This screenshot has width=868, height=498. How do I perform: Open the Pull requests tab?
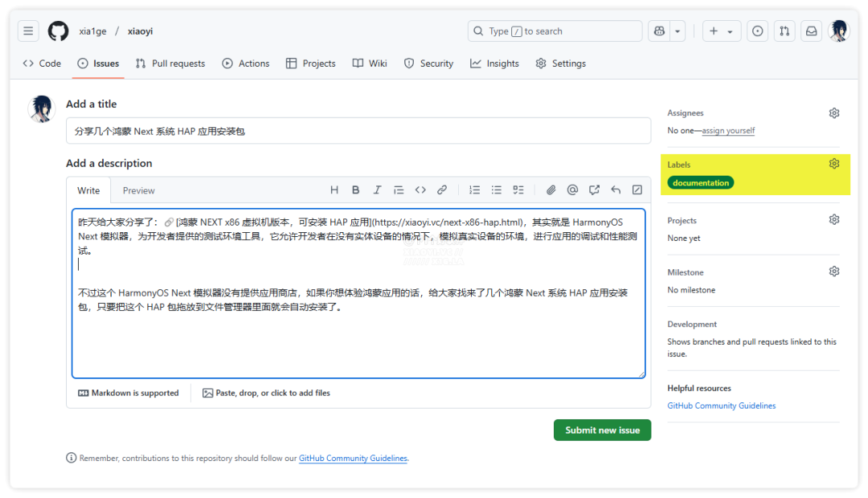coord(170,63)
